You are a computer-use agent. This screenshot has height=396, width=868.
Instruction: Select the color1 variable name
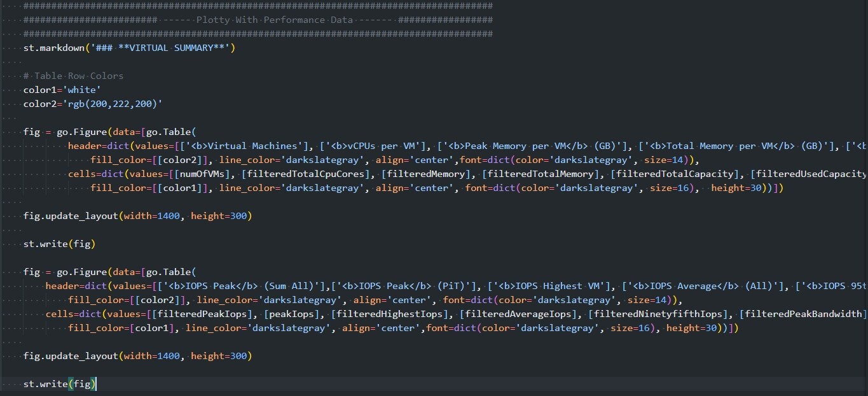tap(38, 90)
